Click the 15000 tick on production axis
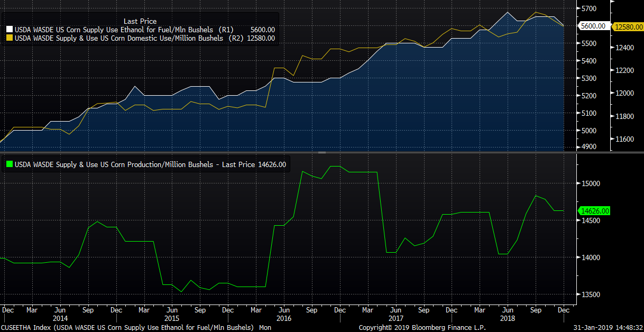The height and width of the screenshot is (332, 644). tap(592, 184)
